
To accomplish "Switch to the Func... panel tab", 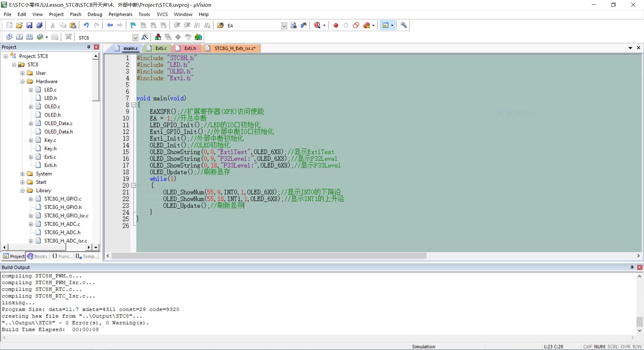I will pos(62,256).
